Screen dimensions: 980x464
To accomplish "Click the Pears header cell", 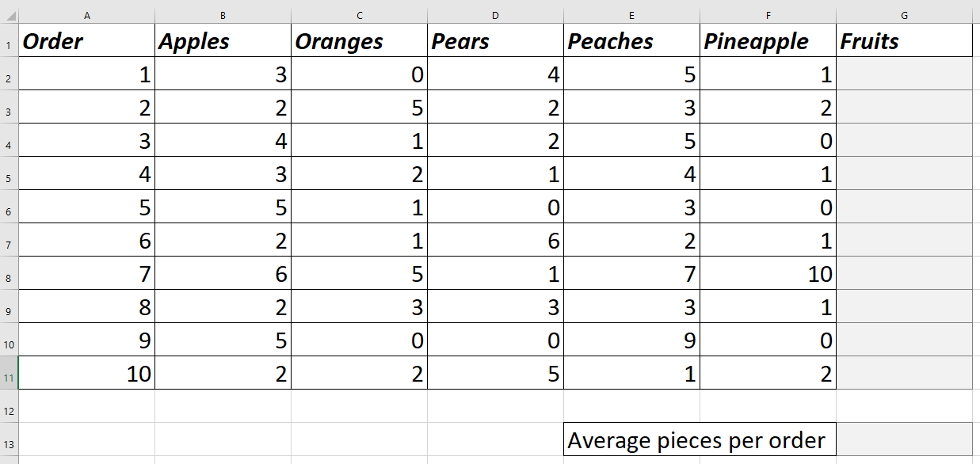I will (495, 41).
